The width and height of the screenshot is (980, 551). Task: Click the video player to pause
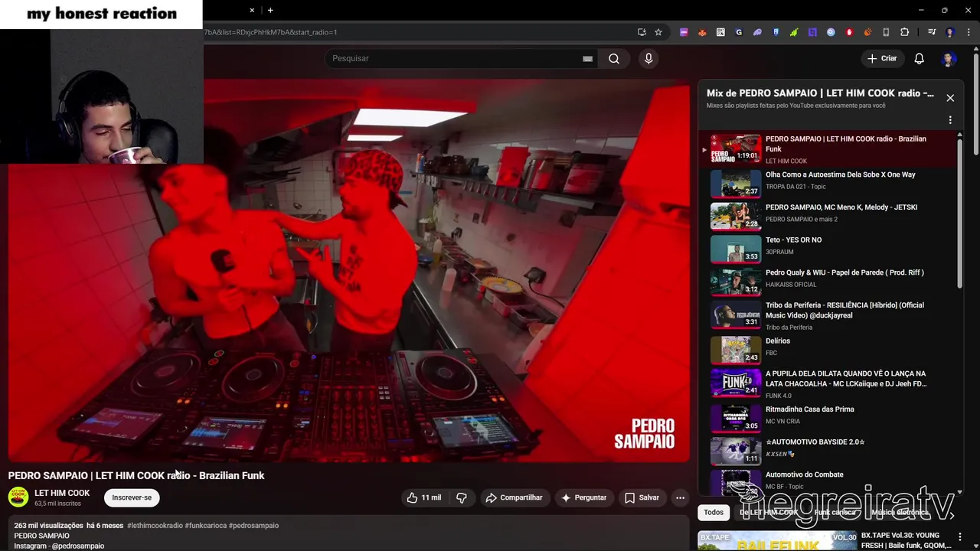point(348,270)
